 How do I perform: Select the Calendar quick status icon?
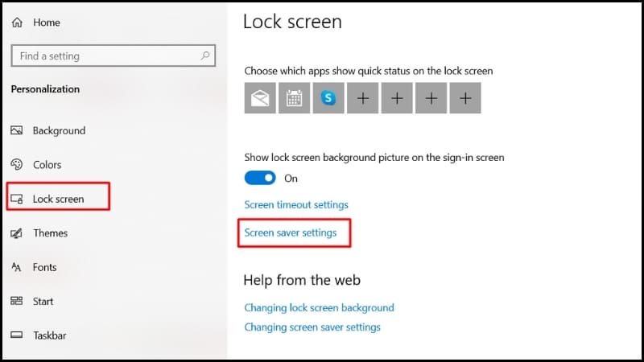[294, 98]
